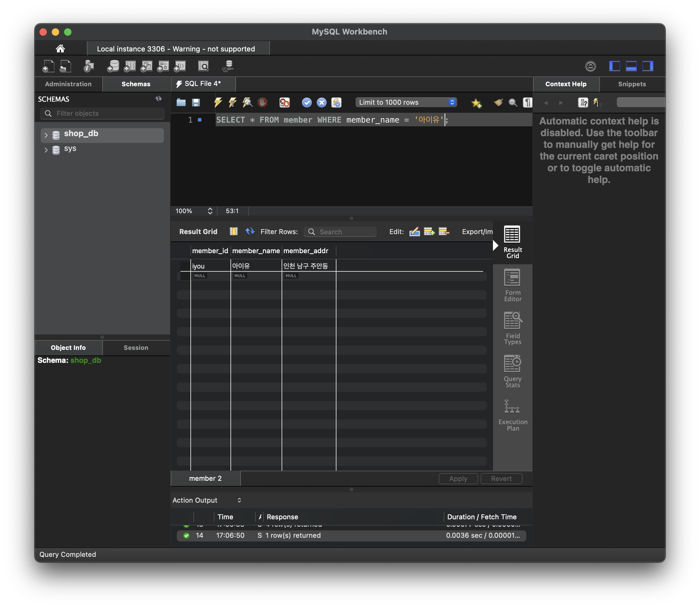Beautify the query with the broom icon
700x608 pixels.
coord(498,102)
